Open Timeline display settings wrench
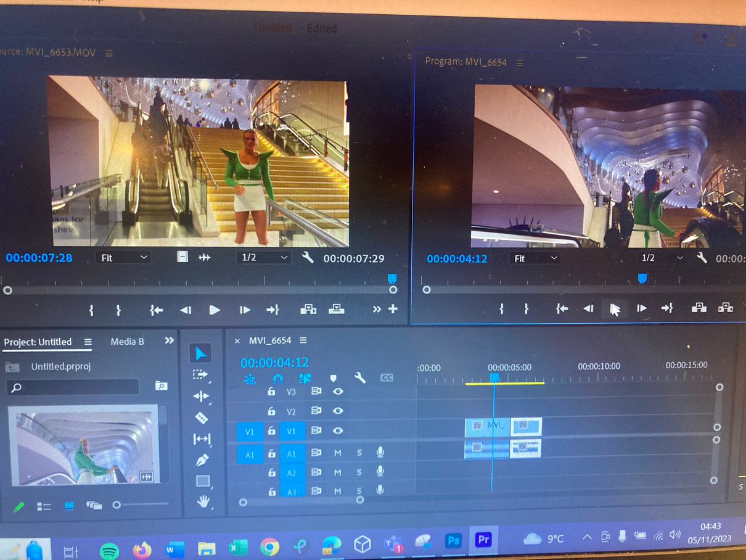The width and height of the screenshot is (746, 560). pyautogui.click(x=360, y=377)
